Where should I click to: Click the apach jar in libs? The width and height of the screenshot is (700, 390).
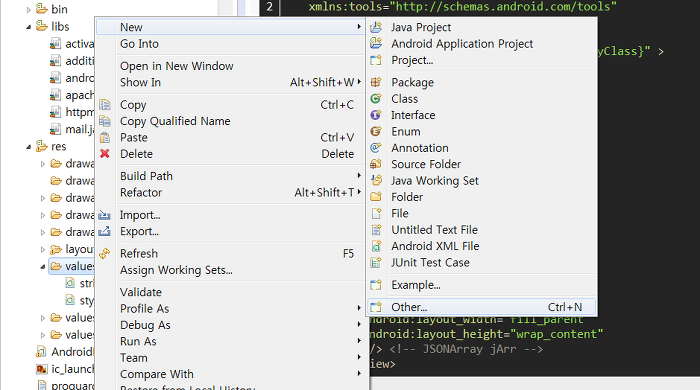[x=79, y=95]
